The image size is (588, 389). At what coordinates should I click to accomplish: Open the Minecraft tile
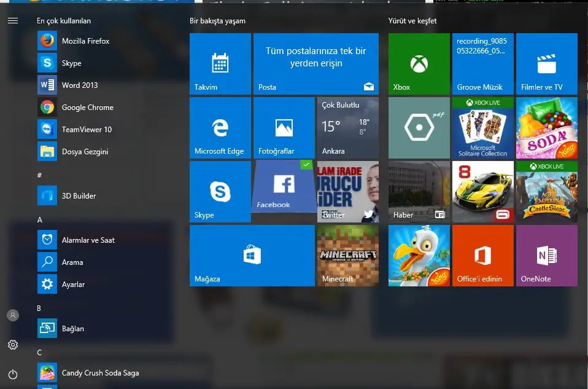click(x=347, y=256)
